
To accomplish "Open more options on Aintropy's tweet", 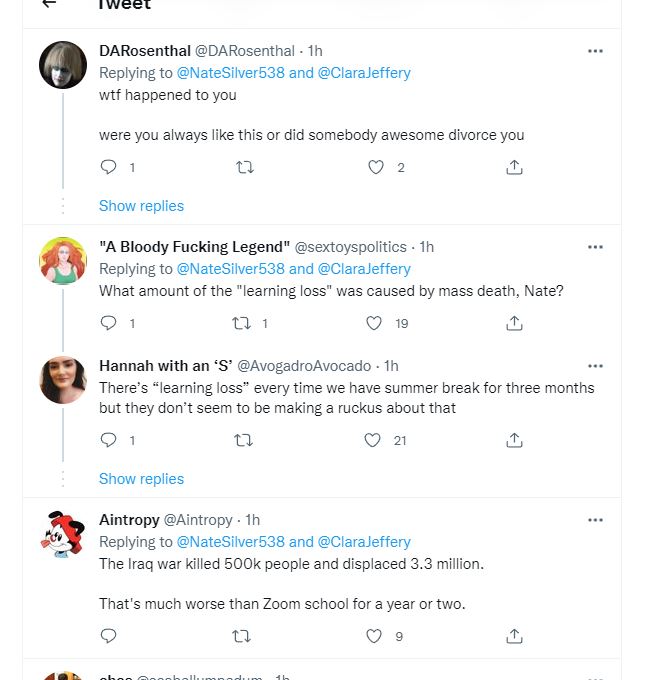I will [x=595, y=520].
